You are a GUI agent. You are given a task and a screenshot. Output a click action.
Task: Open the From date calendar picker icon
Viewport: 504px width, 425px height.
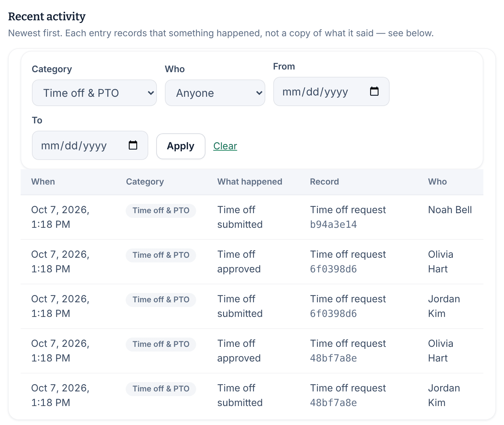374,91
